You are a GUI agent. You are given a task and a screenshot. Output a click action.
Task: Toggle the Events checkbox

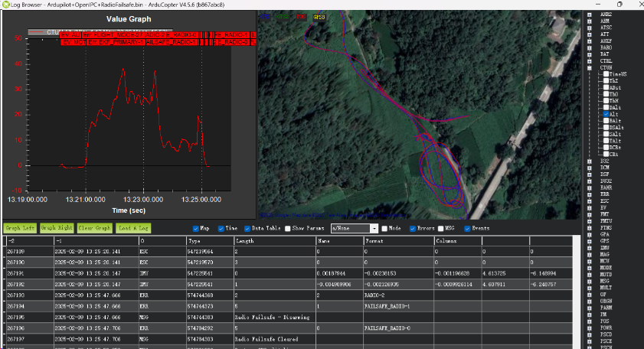[x=467, y=228]
